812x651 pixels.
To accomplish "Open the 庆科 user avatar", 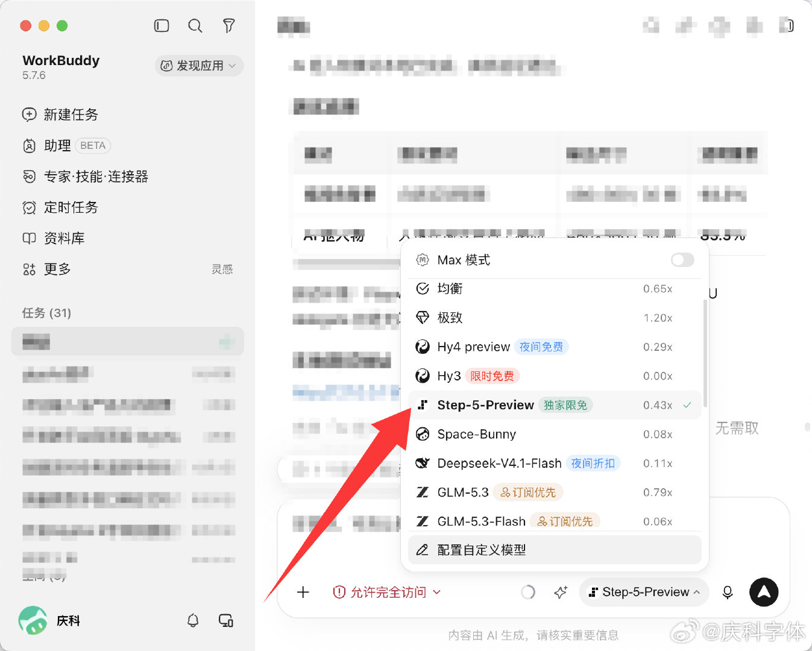I will (x=33, y=620).
